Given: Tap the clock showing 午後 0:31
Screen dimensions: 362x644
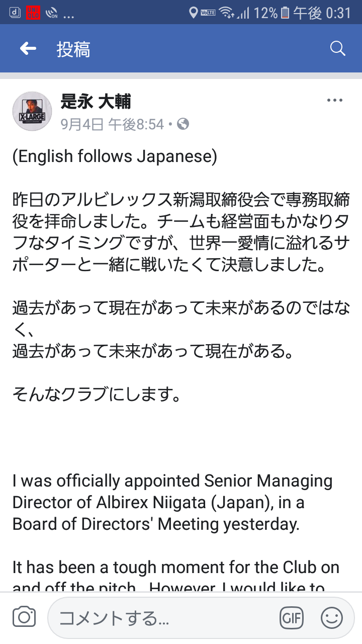Looking at the screenshot, I should tap(322, 13).
